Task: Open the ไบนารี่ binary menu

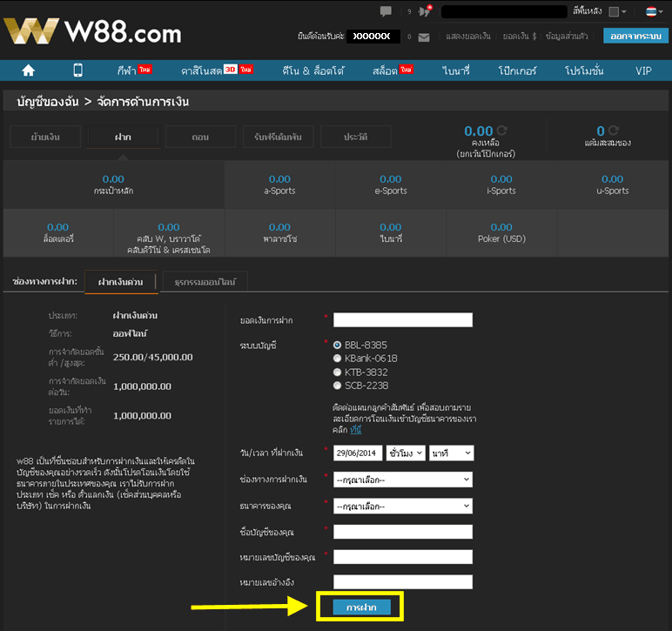Action: tap(455, 70)
